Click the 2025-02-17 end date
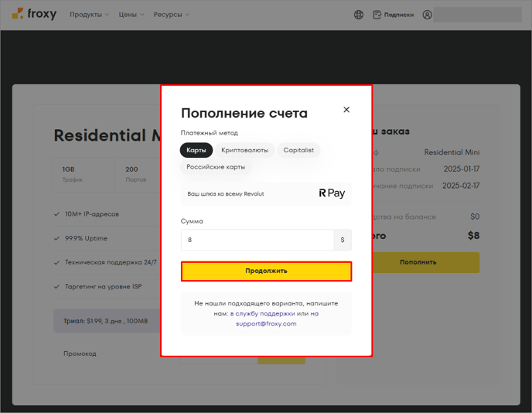Image resolution: width=532 pixels, height=413 pixels. [461, 186]
